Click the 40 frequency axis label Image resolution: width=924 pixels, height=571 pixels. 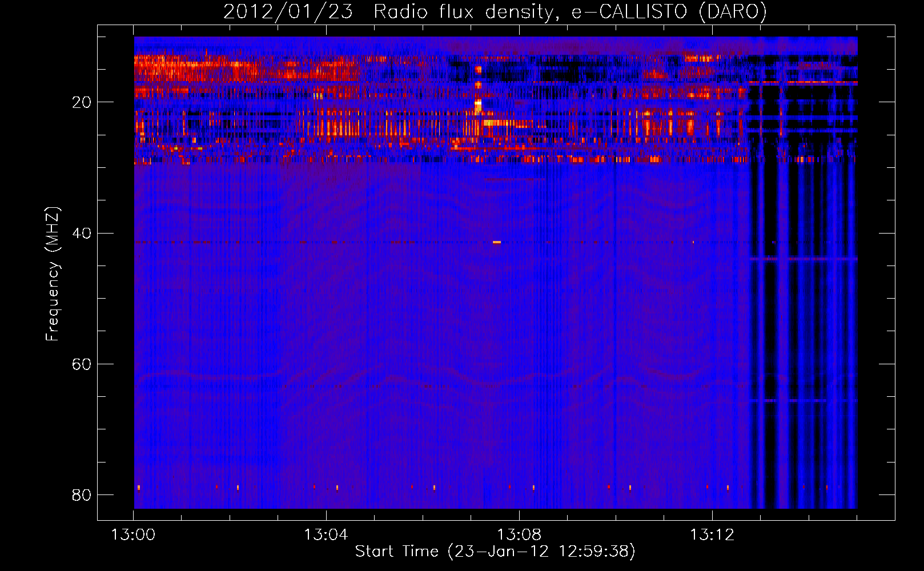click(x=82, y=233)
